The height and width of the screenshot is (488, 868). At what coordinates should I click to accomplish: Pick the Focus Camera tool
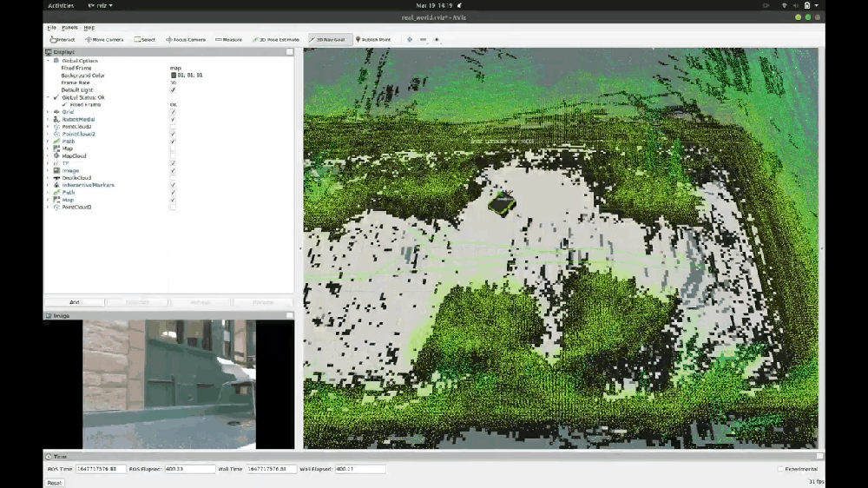pyautogui.click(x=186, y=39)
